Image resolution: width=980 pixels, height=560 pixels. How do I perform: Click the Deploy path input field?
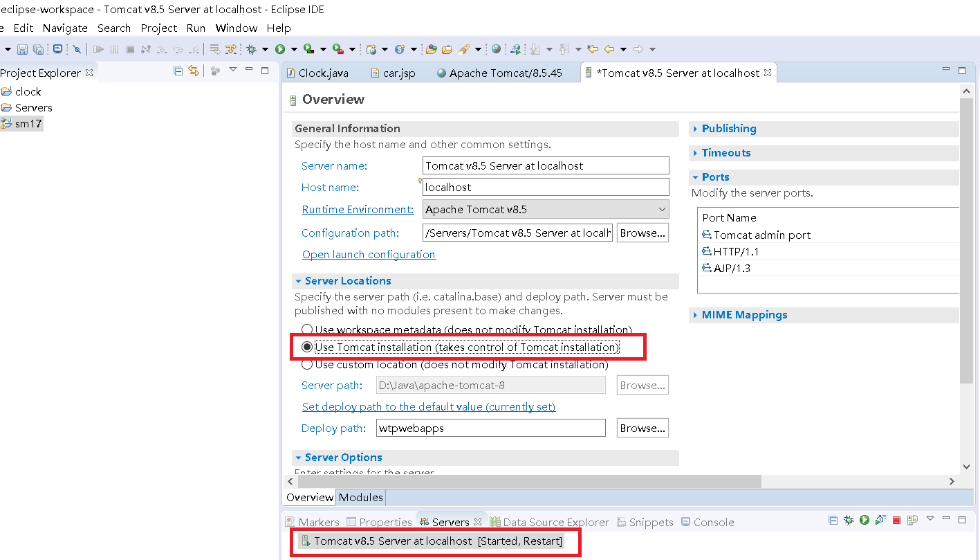[491, 428]
